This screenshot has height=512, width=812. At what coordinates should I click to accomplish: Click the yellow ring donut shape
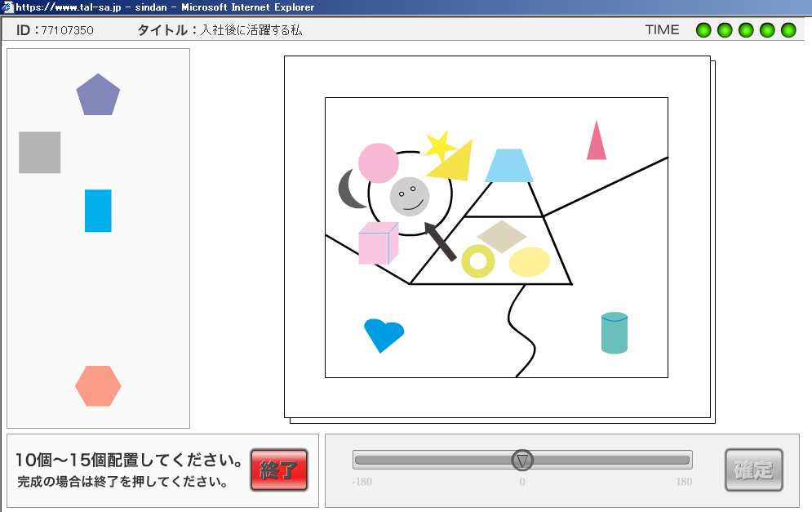click(x=478, y=260)
